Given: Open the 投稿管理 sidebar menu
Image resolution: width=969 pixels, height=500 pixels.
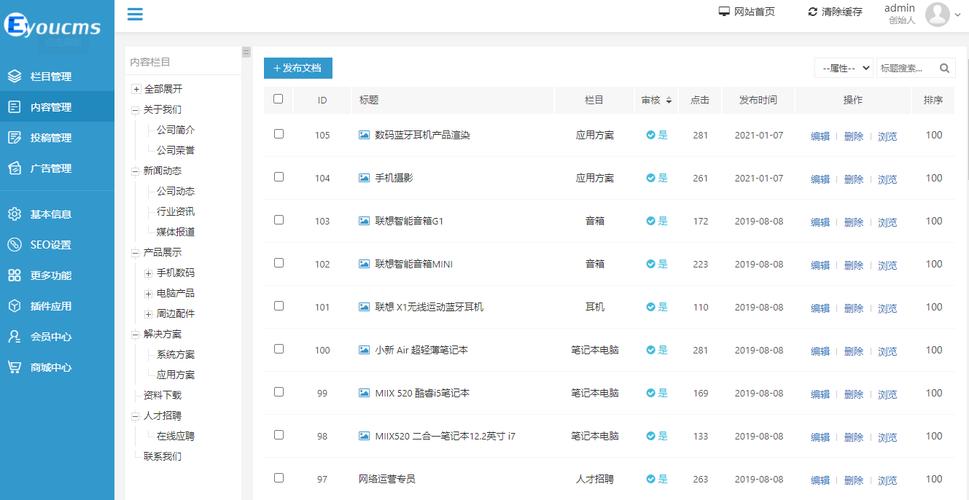Looking at the screenshot, I should [x=57, y=137].
